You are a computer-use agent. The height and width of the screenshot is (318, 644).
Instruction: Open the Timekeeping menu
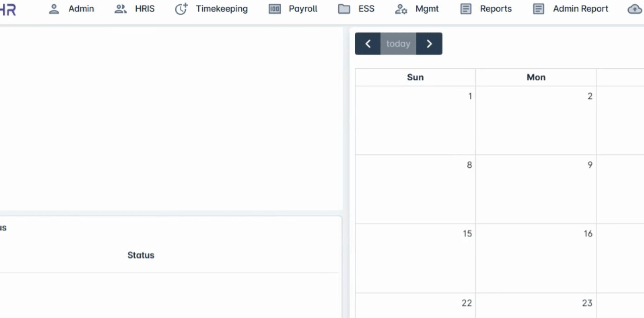point(222,9)
